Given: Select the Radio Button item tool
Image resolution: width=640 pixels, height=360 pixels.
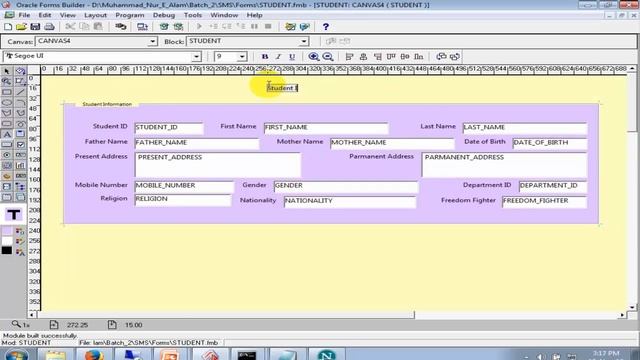Looking at the screenshot, I should tap(7, 155).
